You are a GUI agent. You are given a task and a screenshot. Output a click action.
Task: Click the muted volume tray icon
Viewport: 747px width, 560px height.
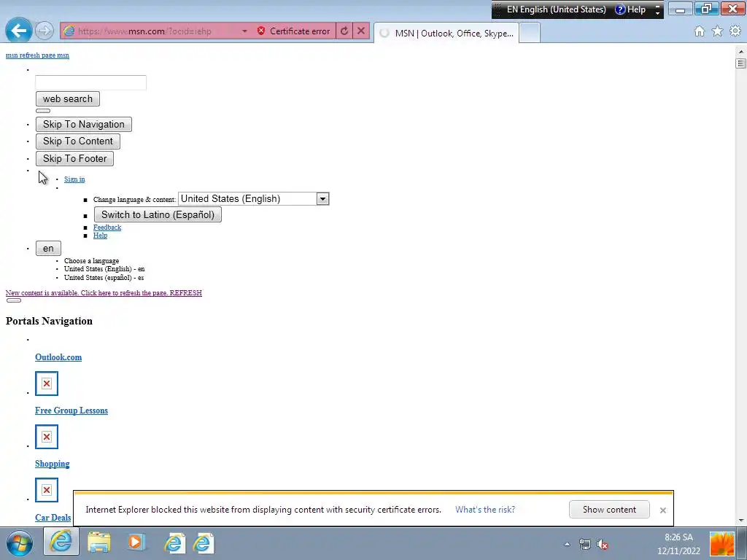pyautogui.click(x=603, y=544)
